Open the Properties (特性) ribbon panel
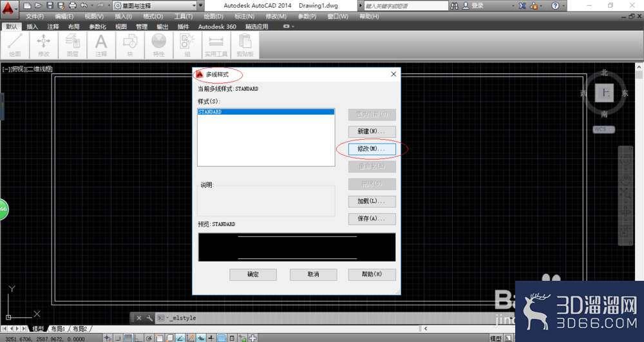644x342 pixels. pos(158,45)
